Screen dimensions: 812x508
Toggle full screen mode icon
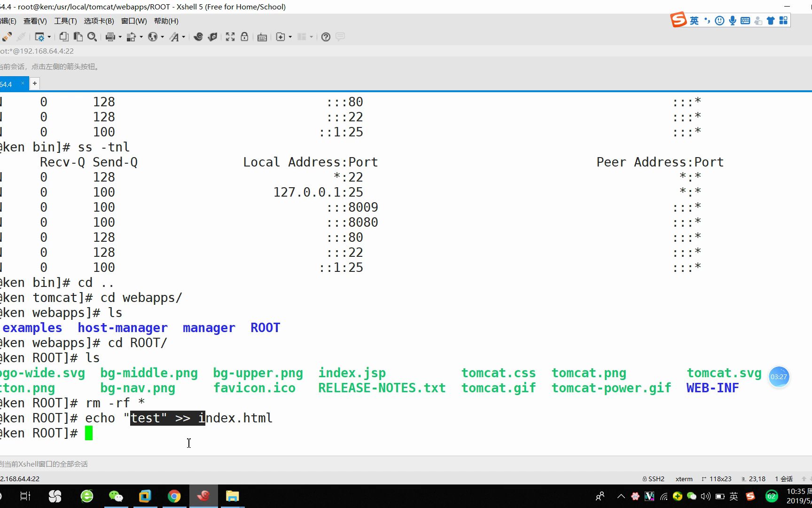(230, 37)
